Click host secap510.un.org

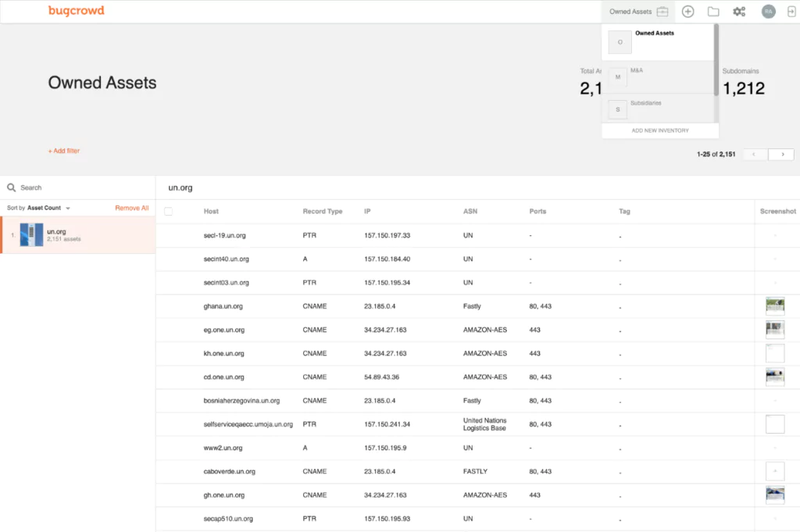(x=228, y=519)
